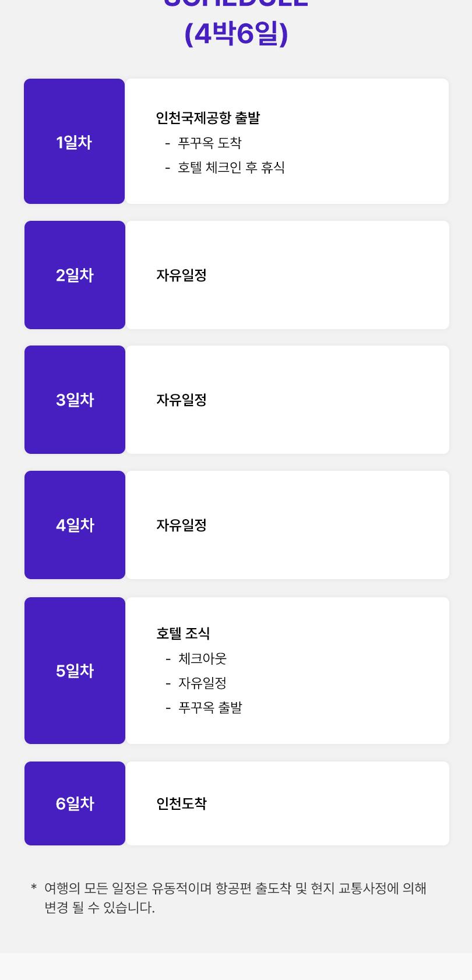Select the 2일차 purple day block
472x980 pixels.
click(x=75, y=275)
